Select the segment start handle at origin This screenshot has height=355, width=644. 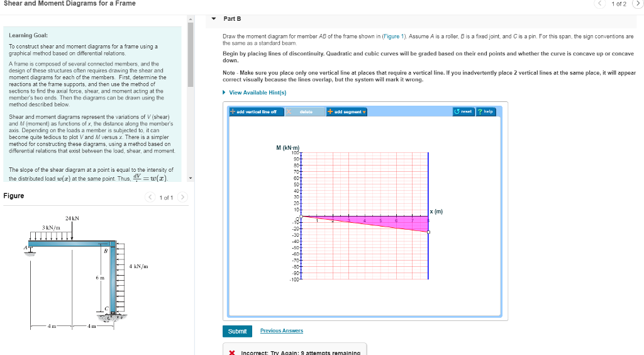[301, 216]
